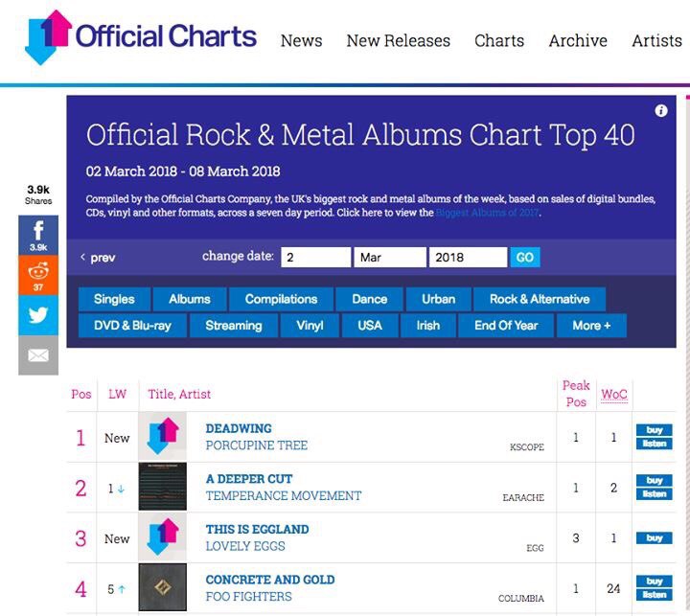
Task: Tweet this chart with the Twitter icon
Action: pos(38,315)
